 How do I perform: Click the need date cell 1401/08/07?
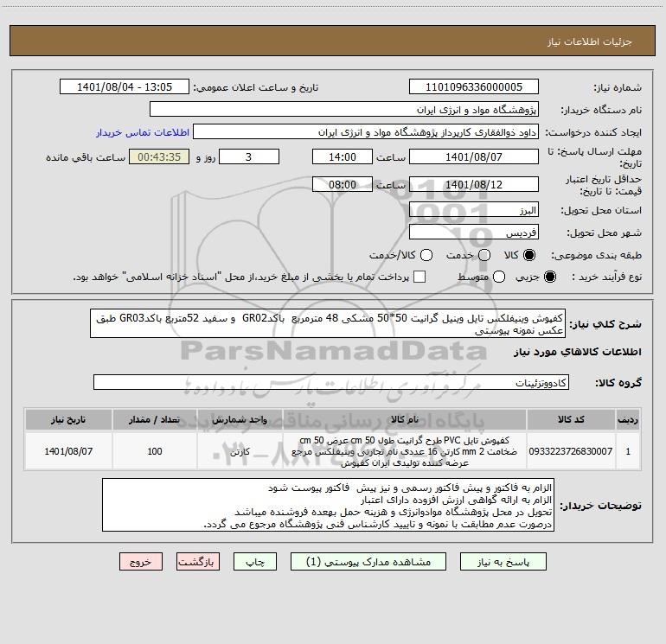(x=68, y=451)
